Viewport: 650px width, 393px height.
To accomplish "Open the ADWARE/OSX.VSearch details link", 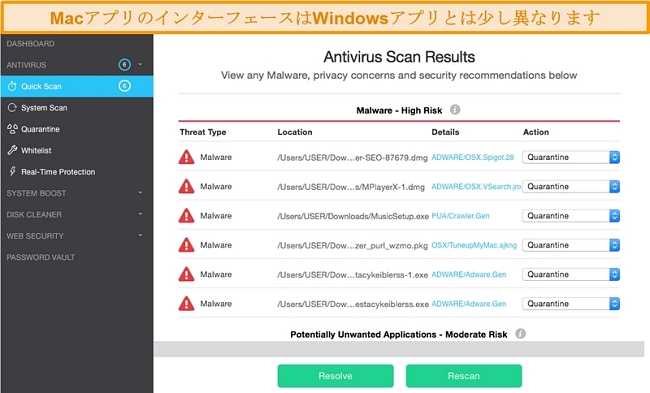I will (476, 187).
